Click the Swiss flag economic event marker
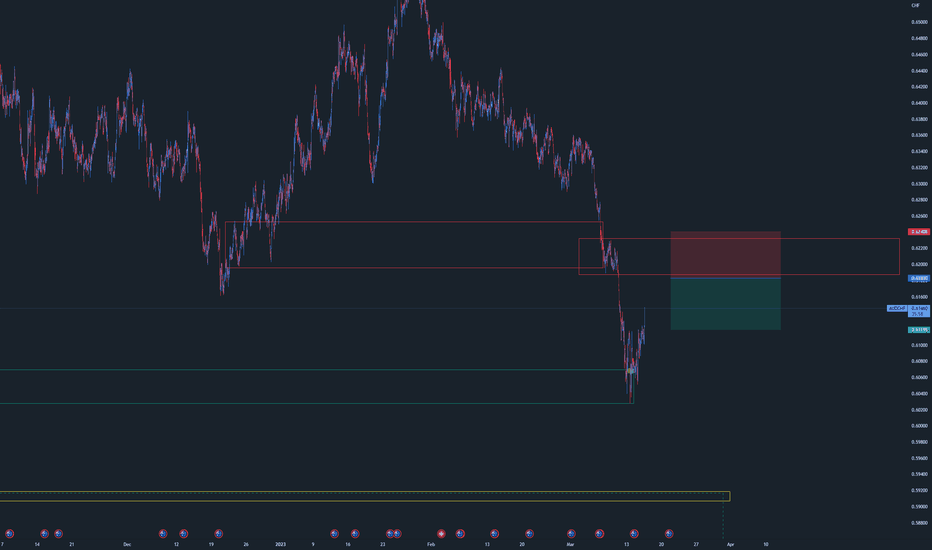This screenshot has height=550, width=932. point(441,534)
